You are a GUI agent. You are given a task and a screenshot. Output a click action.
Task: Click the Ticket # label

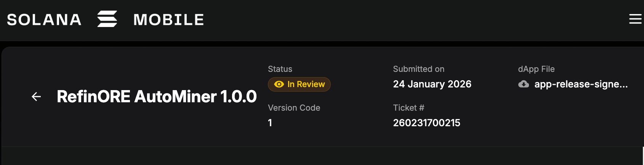click(x=409, y=108)
